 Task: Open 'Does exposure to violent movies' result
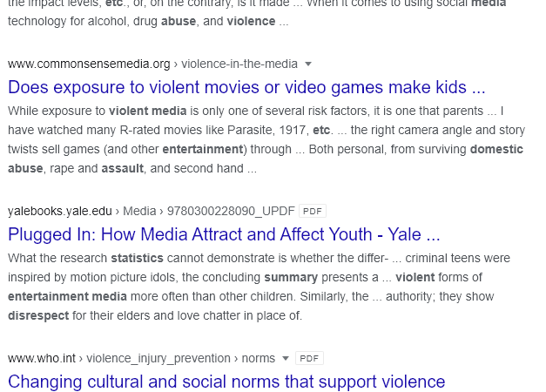click(246, 87)
